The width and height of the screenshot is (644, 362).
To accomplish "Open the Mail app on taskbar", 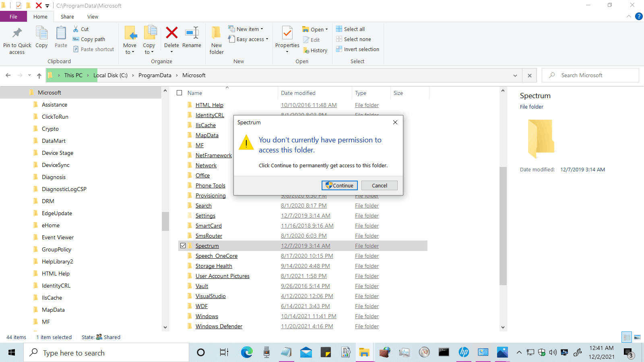I will 306,353.
